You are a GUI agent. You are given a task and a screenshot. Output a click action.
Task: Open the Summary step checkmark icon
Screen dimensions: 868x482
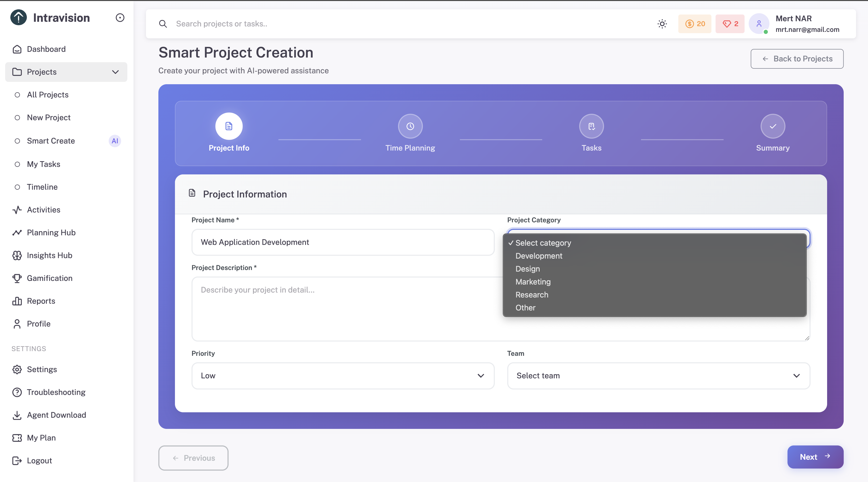pos(772,126)
